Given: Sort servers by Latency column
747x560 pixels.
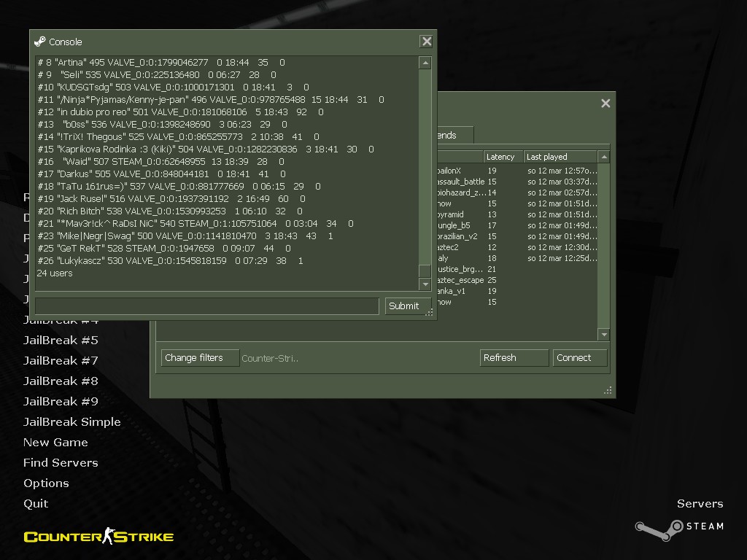Looking at the screenshot, I should 503,157.
